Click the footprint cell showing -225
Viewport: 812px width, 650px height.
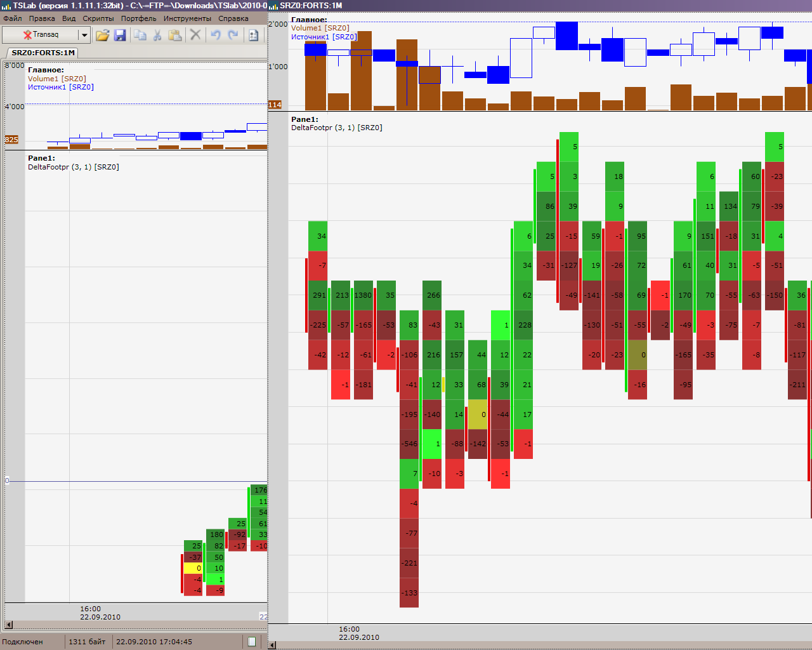pos(318,325)
